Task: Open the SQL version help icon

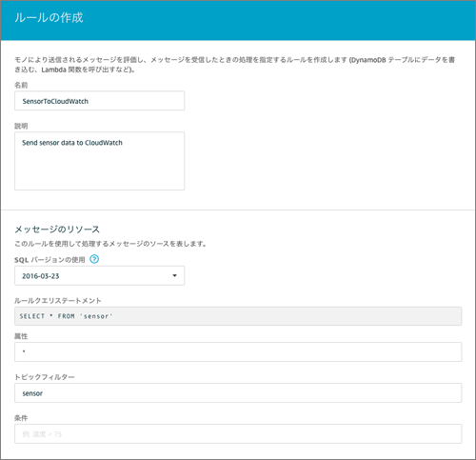Action: [x=94, y=259]
